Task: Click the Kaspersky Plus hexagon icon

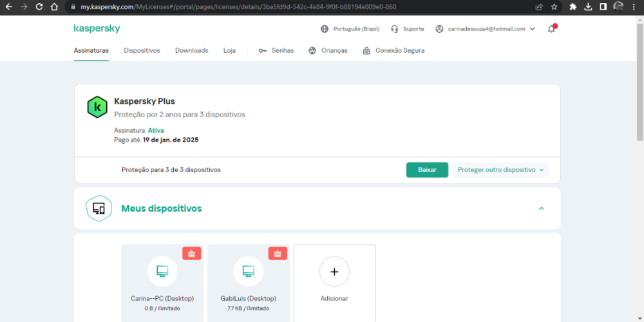Action: click(x=97, y=107)
